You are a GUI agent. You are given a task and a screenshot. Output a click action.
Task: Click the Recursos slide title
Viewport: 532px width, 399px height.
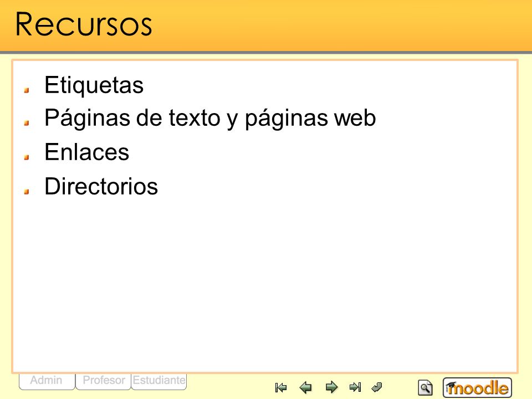pos(84,24)
